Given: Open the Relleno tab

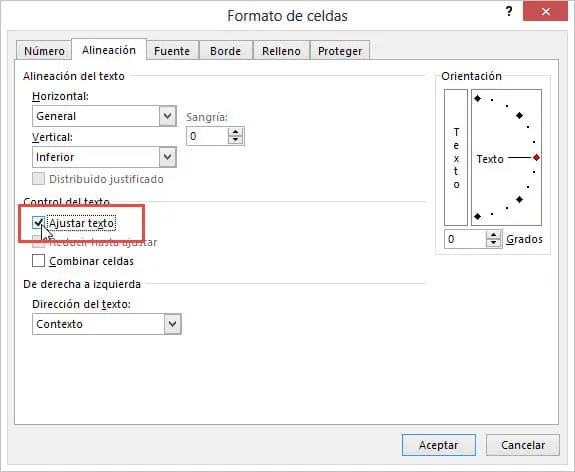Looking at the screenshot, I should 281,51.
